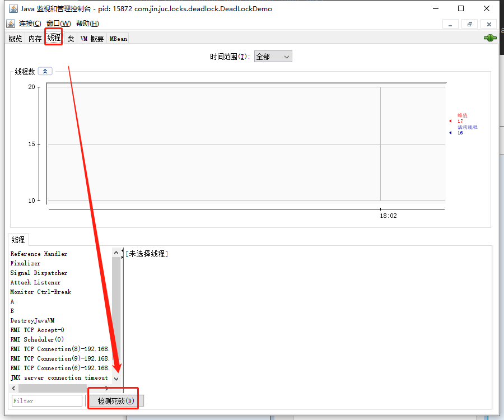Select the lower 线程 list tab
The width and height of the screenshot is (504, 420).
pos(18,240)
